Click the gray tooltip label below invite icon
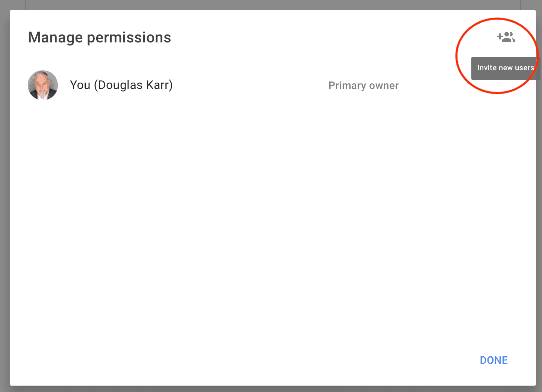 point(505,68)
